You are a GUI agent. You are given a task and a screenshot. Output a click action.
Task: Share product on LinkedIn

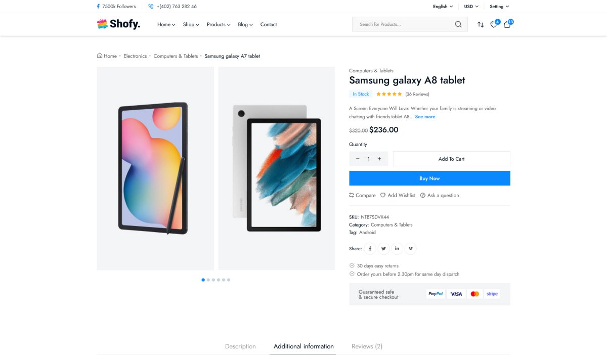tap(397, 249)
